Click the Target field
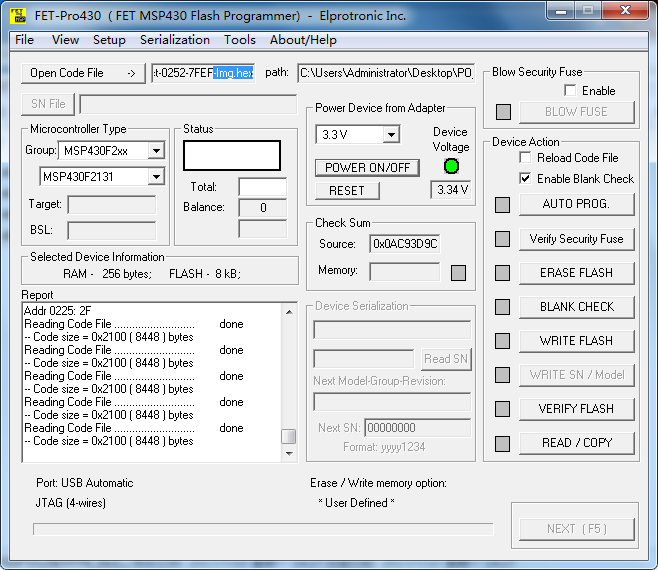658x570 pixels. [112, 205]
